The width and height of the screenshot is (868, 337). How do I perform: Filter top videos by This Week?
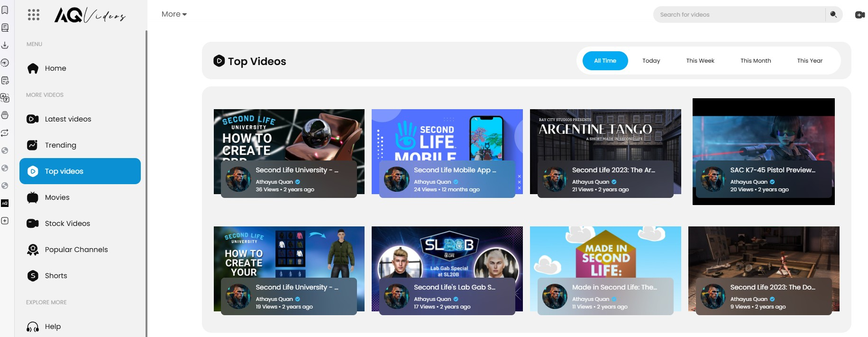coord(700,61)
